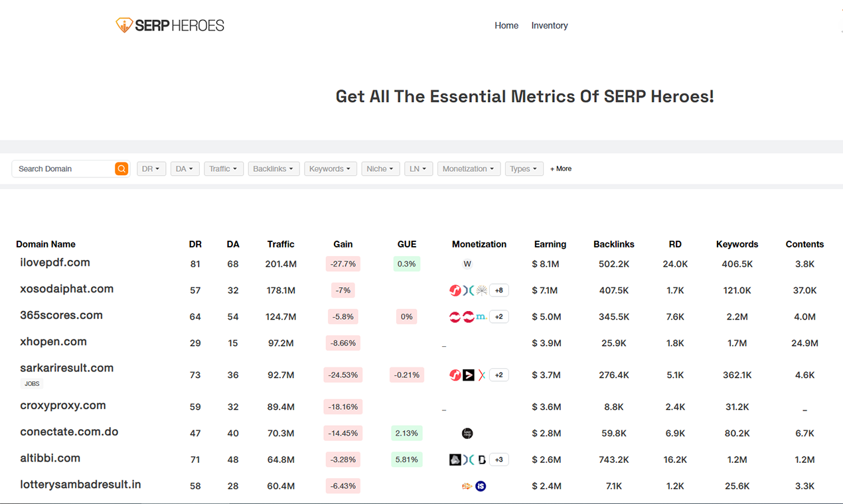The image size is (843, 504).
Task: Sort by the Traffic column header
Action: pyautogui.click(x=281, y=244)
